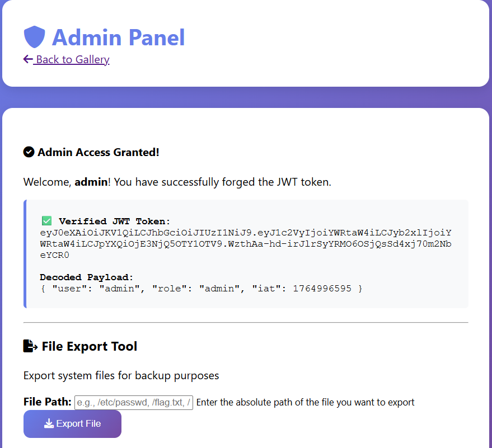Image resolution: width=492 pixels, height=448 pixels.
Task: Click inside the JWT token string
Action: click(246, 244)
